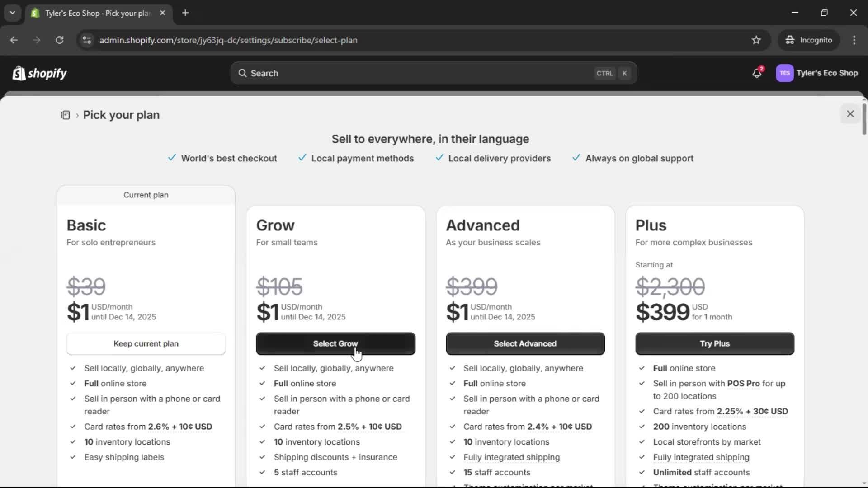This screenshot has height=488, width=868.
Task: Click 'Unlimited staff accounts' feature
Action: tap(701, 473)
